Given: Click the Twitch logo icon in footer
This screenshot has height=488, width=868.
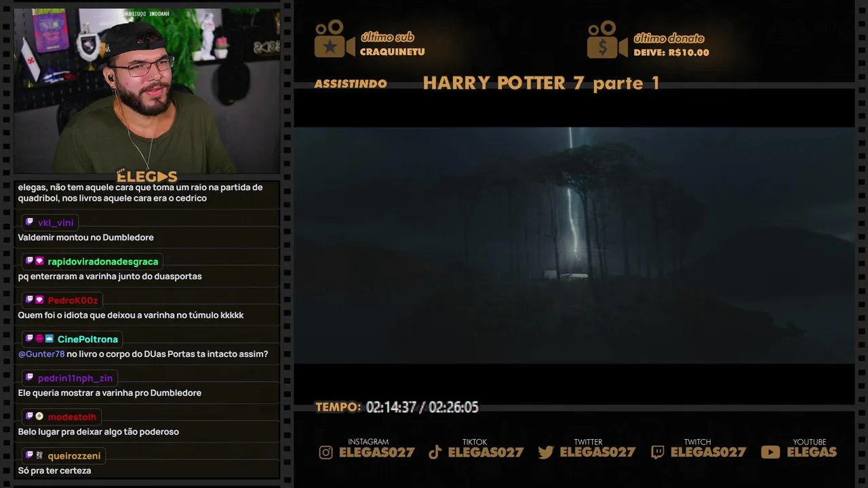Looking at the screenshot, I should coord(658,453).
